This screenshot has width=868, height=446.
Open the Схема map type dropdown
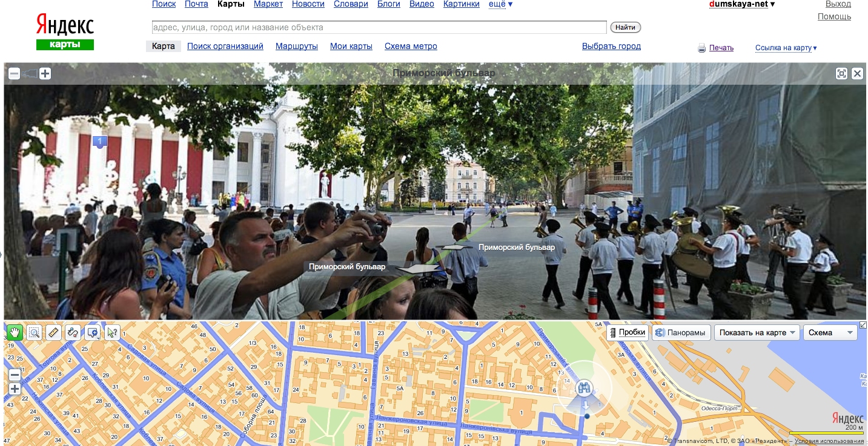click(830, 332)
